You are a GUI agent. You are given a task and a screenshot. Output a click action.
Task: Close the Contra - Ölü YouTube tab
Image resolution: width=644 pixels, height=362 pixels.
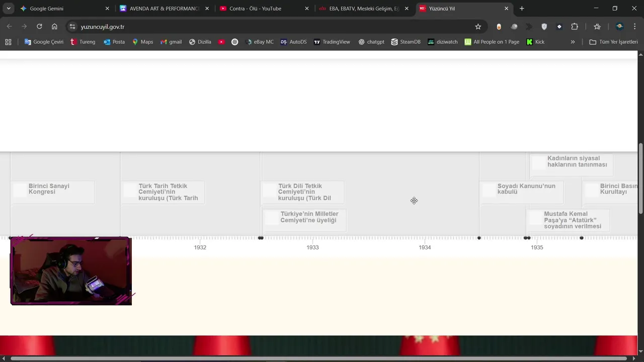point(307,9)
